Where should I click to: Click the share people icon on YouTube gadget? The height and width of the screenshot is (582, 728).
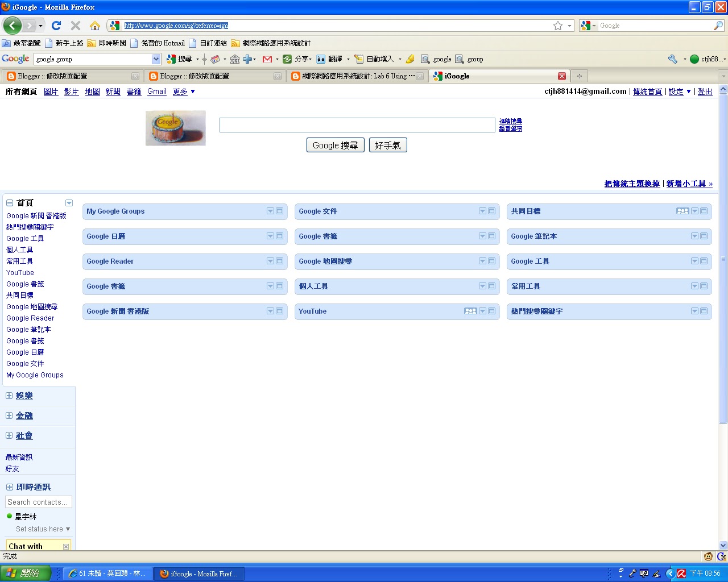(x=470, y=311)
